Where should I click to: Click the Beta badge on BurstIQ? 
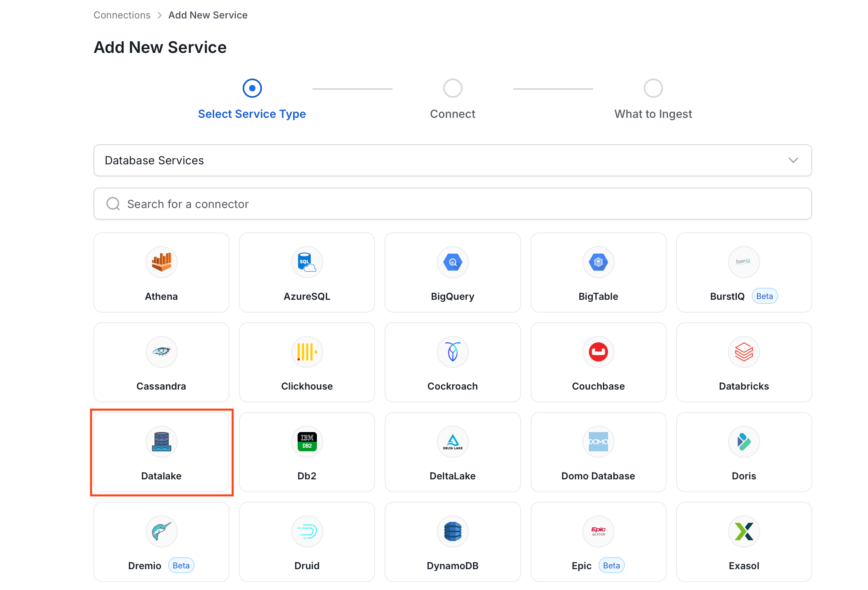coord(765,296)
